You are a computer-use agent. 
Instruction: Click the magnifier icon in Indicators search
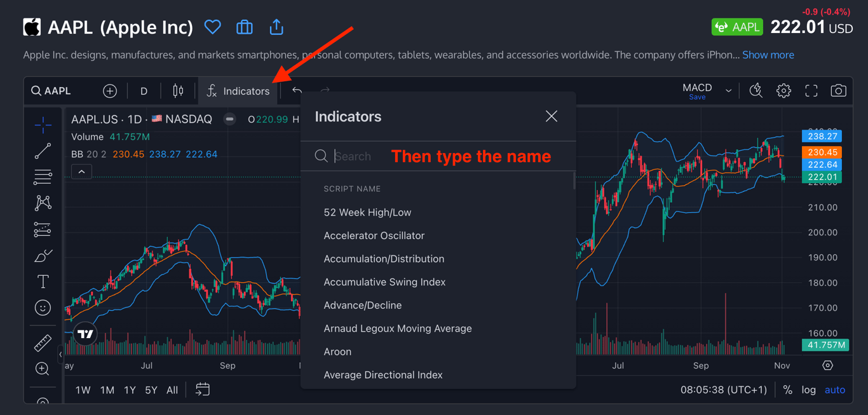tap(322, 156)
